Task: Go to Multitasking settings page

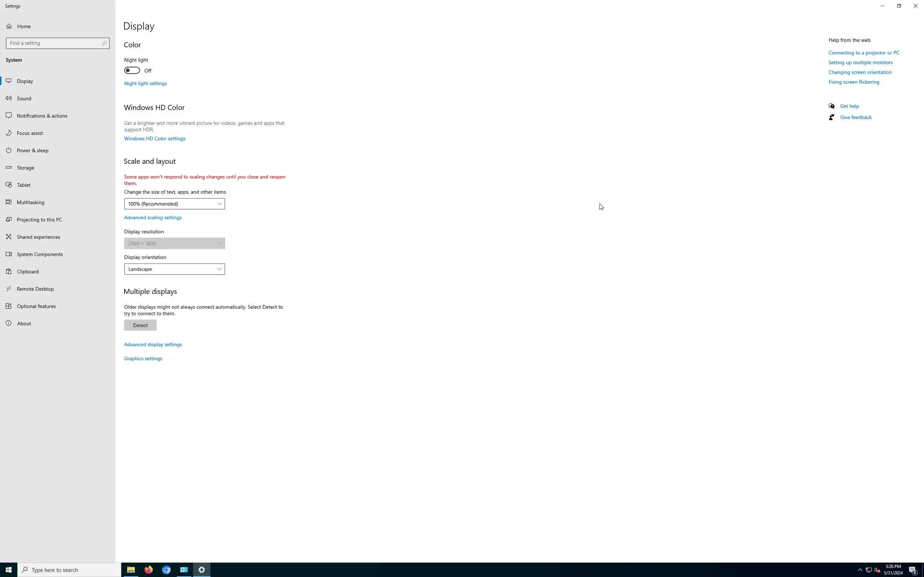Action: (x=31, y=202)
